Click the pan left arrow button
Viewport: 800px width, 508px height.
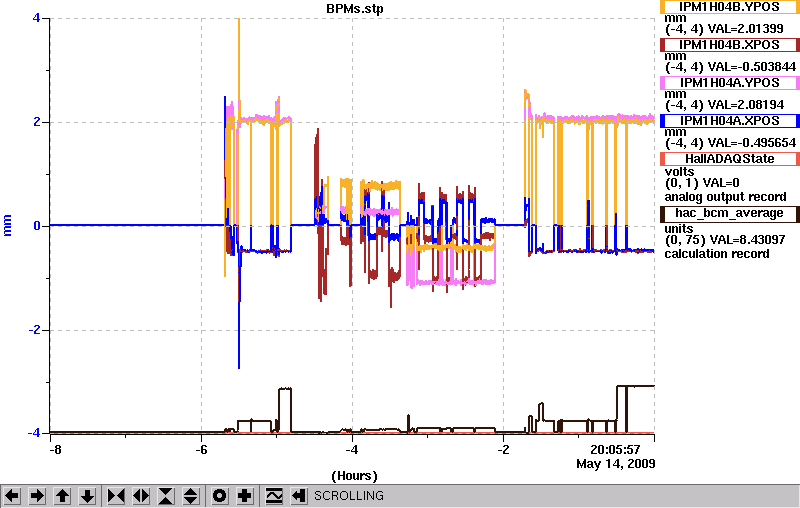pos(12,496)
